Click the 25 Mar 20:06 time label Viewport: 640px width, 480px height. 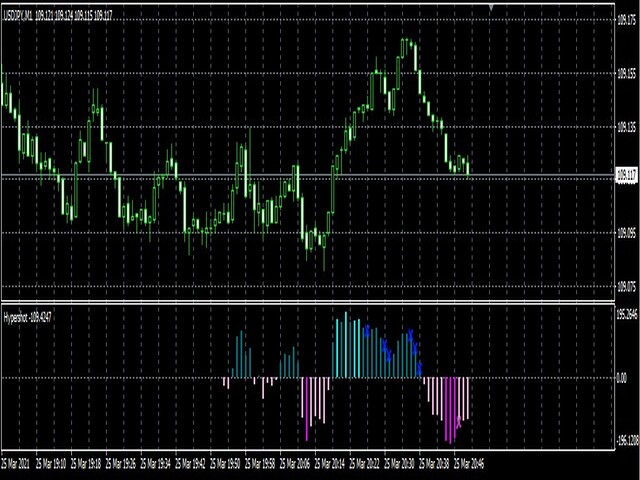point(296,464)
